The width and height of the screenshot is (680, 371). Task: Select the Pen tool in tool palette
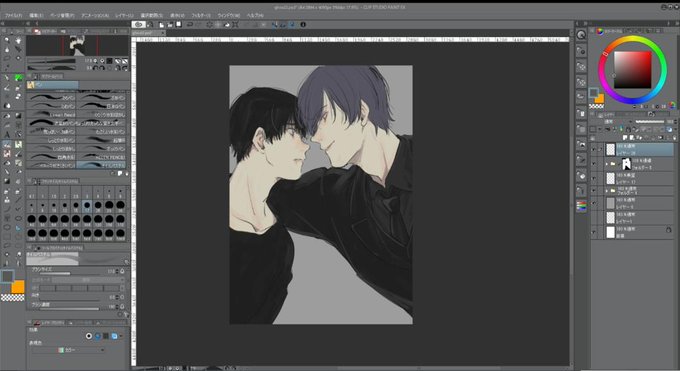(x=7, y=78)
